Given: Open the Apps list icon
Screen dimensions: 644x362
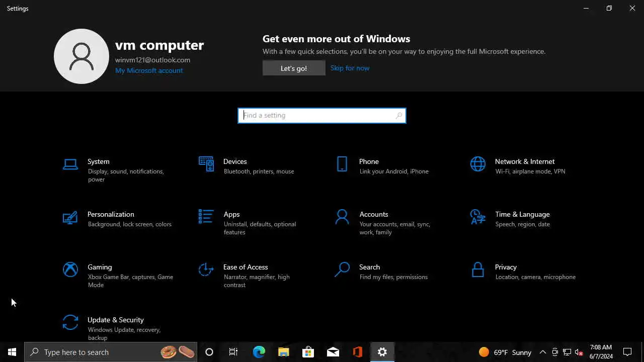Looking at the screenshot, I should (x=206, y=217).
